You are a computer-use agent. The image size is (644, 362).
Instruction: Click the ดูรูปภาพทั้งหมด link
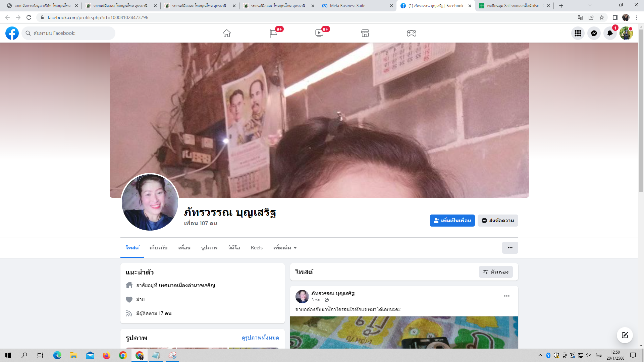coord(260,338)
